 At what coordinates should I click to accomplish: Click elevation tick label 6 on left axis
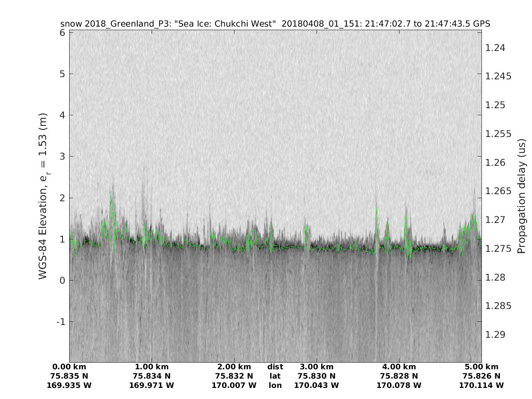click(x=62, y=33)
